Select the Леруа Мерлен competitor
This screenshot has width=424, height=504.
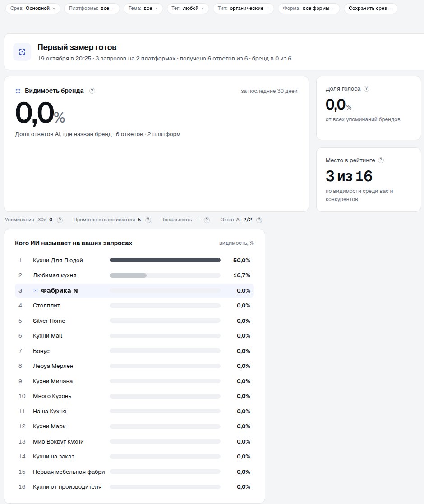click(x=134, y=366)
